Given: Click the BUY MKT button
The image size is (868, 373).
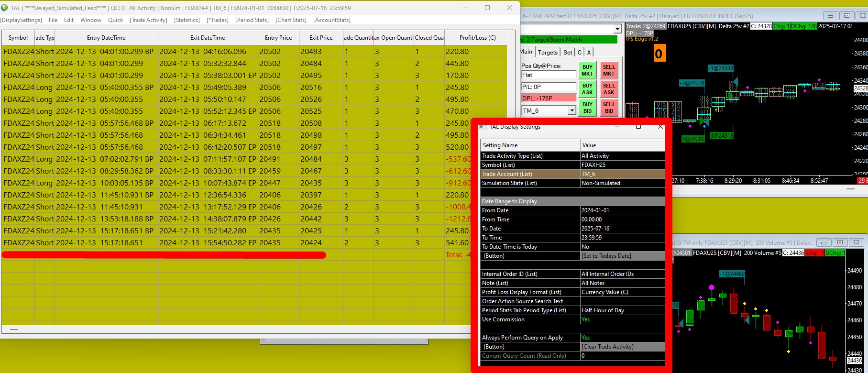Looking at the screenshot, I should (587, 70).
